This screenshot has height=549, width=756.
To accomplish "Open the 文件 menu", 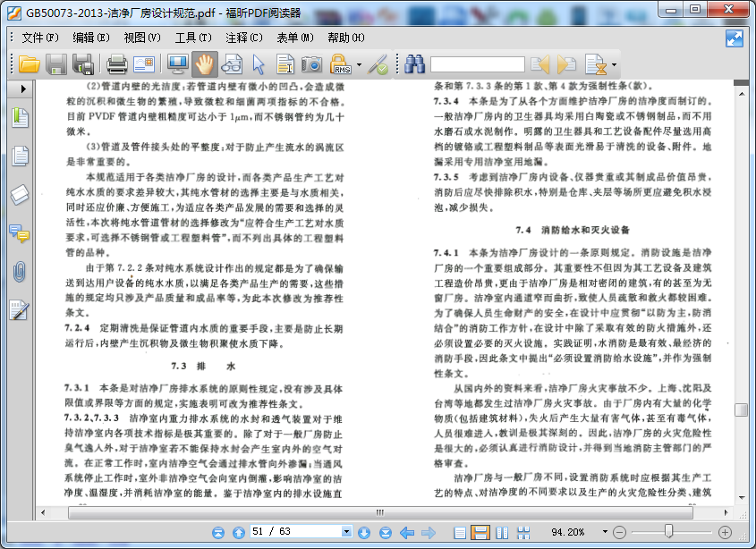I will 39,38.
